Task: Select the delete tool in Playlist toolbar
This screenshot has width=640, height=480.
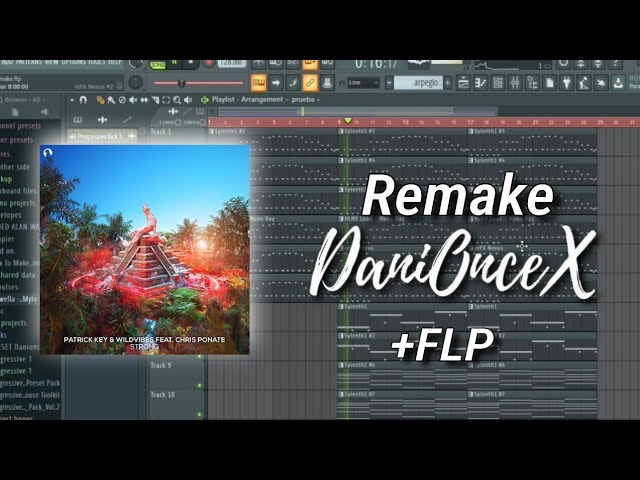Action: (122, 100)
